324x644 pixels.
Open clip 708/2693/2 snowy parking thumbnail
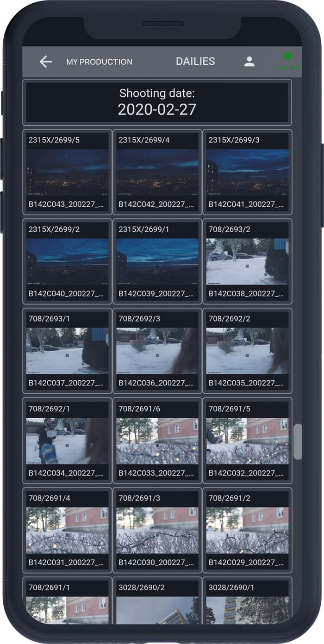tap(247, 261)
